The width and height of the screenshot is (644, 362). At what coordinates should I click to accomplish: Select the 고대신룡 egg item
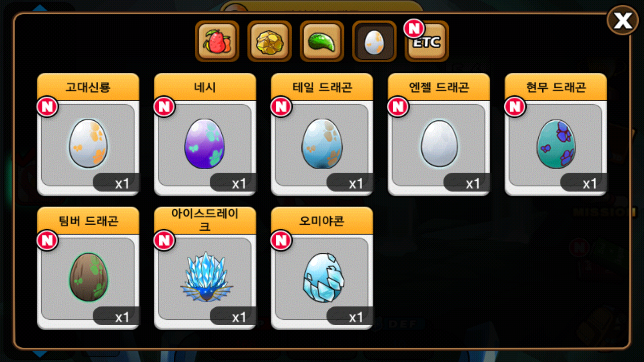coord(88,143)
